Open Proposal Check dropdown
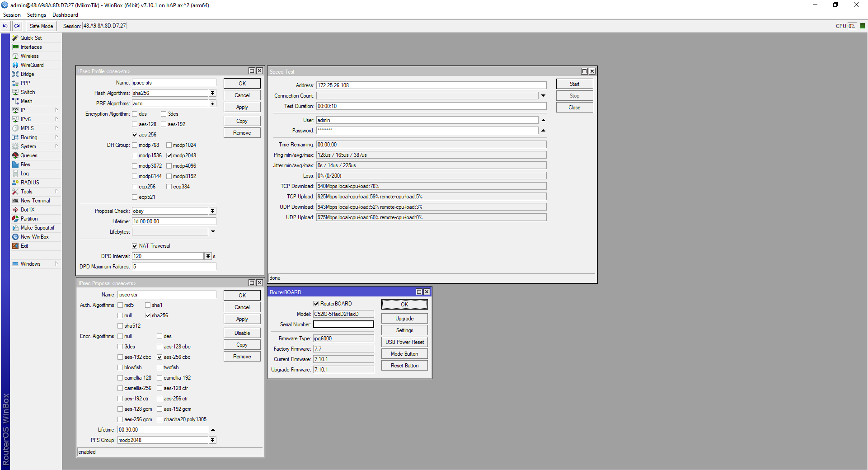 pos(212,211)
